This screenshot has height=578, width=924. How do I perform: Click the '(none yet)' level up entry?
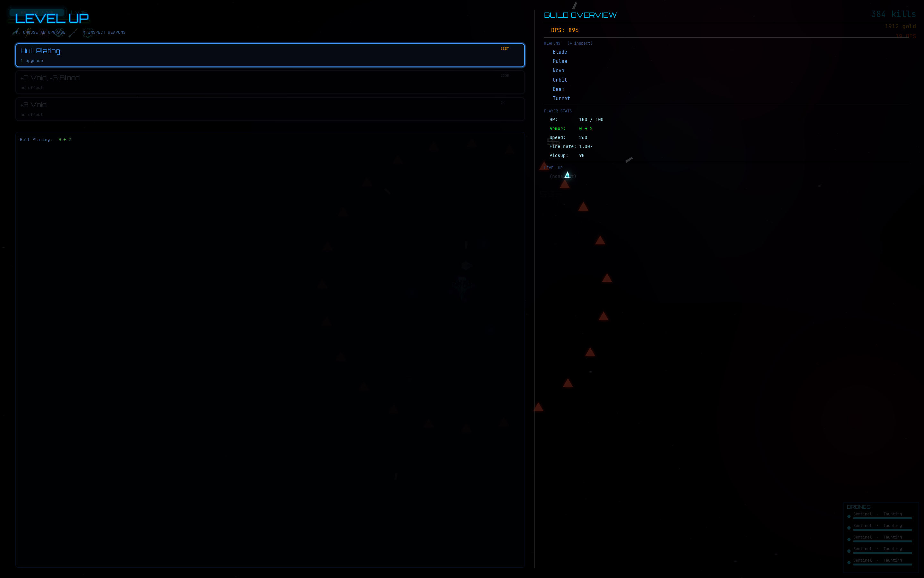[563, 176]
